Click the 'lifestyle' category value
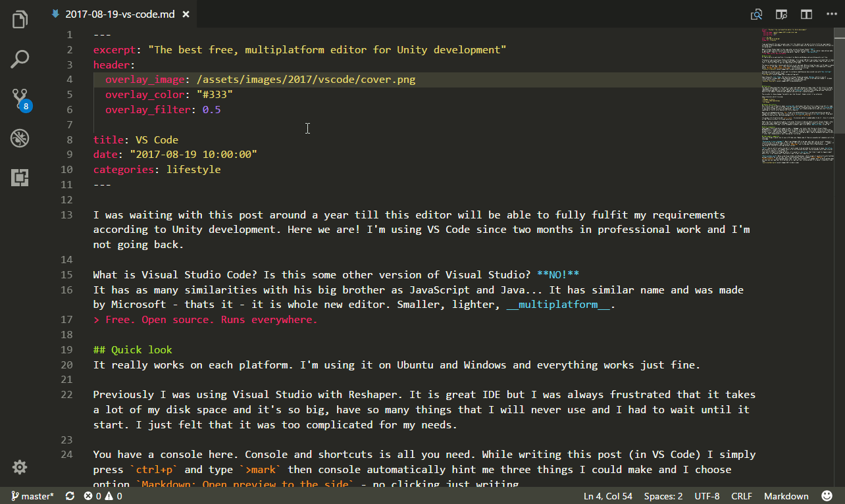Screen dimensions: 845x504 tap(193, 170)
